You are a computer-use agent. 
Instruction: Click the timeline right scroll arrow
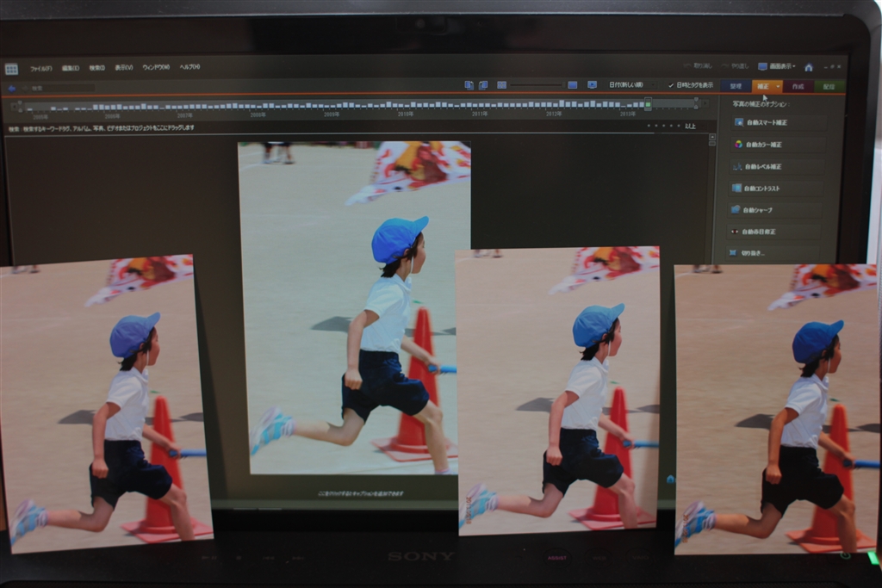pos(705,104)
